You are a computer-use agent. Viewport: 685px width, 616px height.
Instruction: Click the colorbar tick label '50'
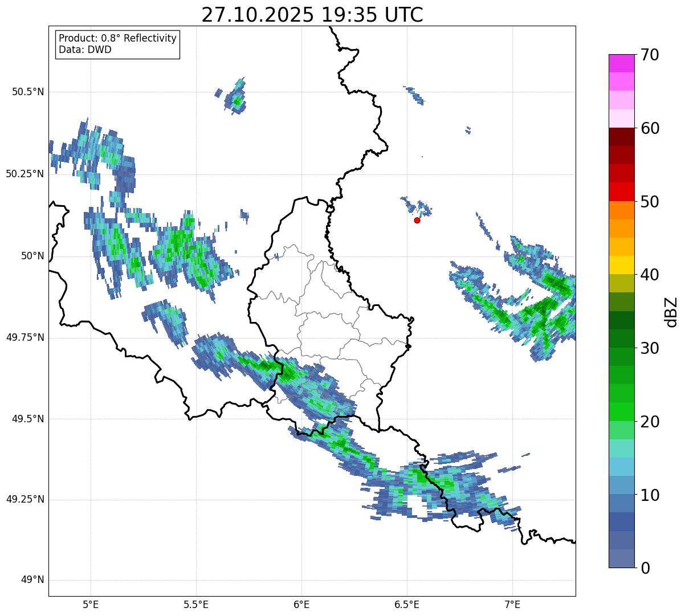click(650, 202)
